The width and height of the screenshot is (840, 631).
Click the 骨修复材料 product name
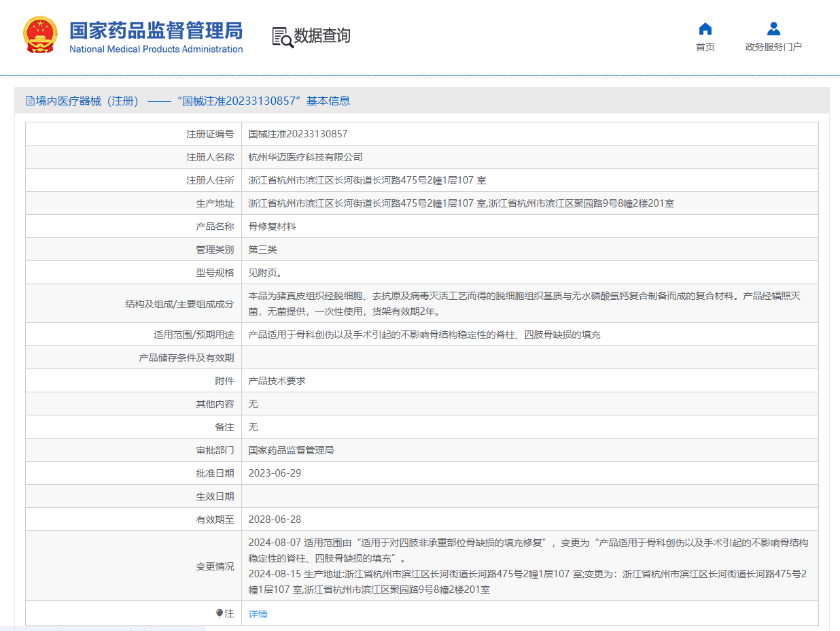(x=272, y=226)
